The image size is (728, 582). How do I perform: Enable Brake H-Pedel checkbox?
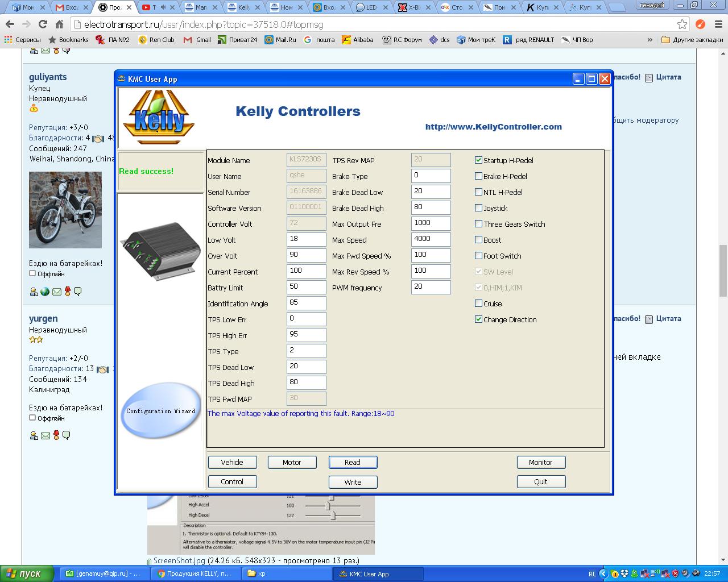(x=478, y=176)
